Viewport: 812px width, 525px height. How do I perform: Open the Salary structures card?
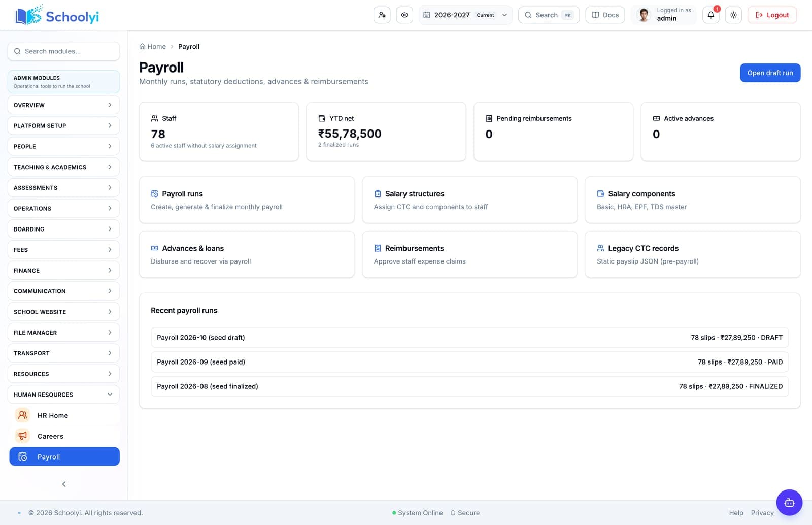coord(469,200)
